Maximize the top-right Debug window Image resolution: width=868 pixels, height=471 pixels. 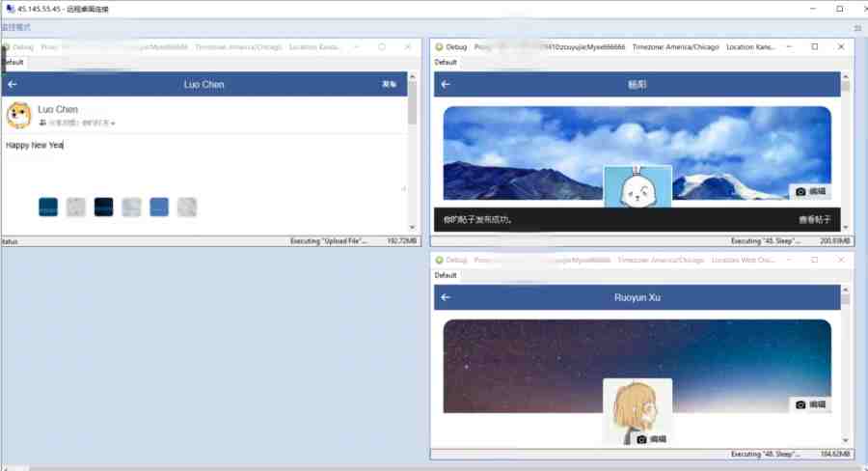pos(815,47)
